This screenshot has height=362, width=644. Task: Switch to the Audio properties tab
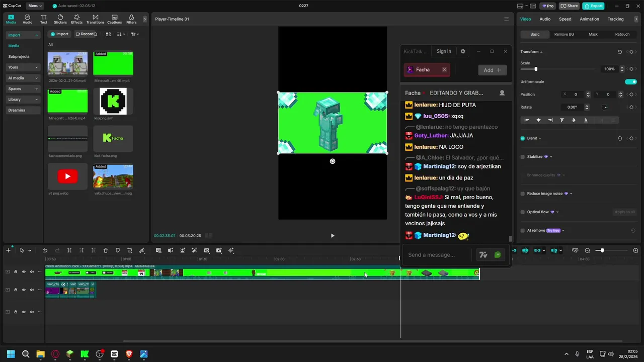tap(545, 19)
